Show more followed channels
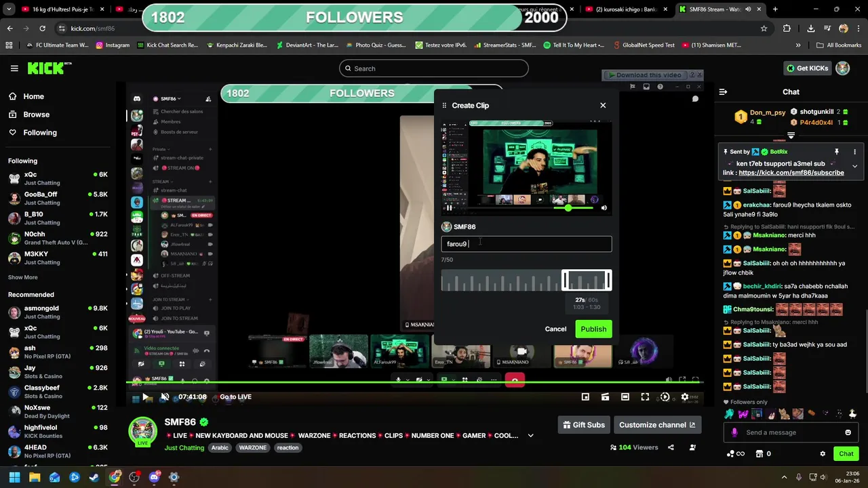Screen dimensions: 868x488 pos(22,277)
